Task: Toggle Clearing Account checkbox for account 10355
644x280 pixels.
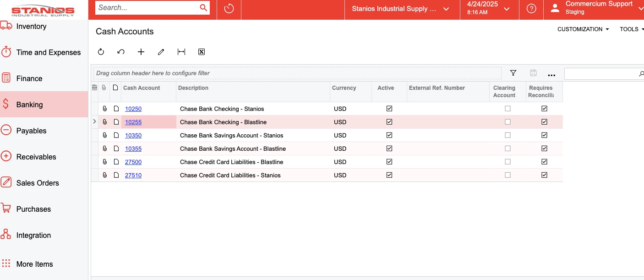Action: pyautogui.click(x=508, y=148)
